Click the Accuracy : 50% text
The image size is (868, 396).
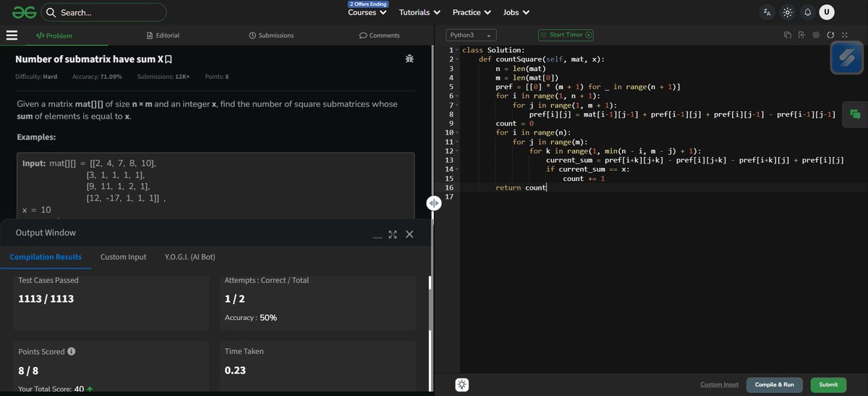pos(251,317)
